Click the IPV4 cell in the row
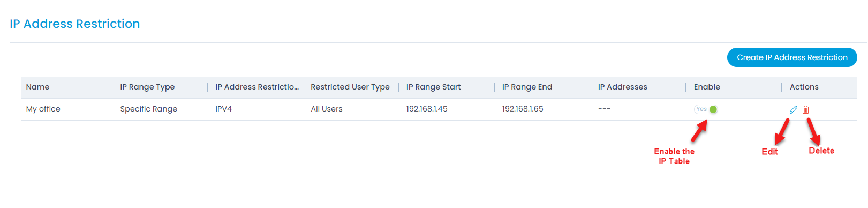The width and height of the screenshot is (868, 208). coord(223,109)
